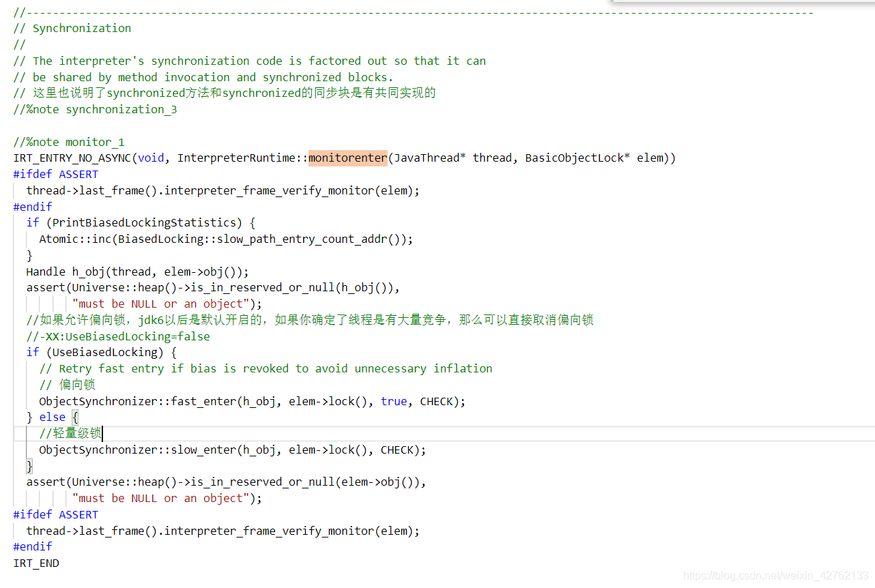Click the 'be shared by method invocation' comment
The width and height of the screenshot is (875, 588).
coord(203,78)
